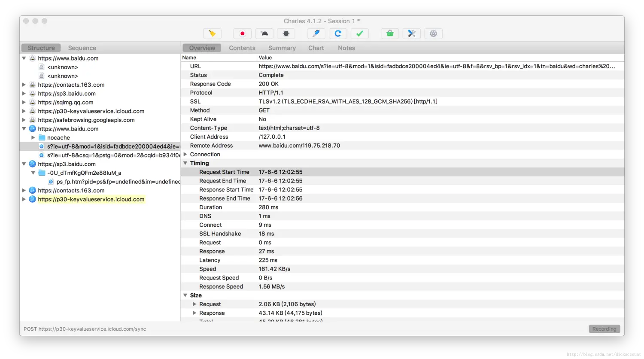Expand the https://sqimg.qq.com node
The height and width of the screenshot is (359, 644).
[x=24, y=102]
